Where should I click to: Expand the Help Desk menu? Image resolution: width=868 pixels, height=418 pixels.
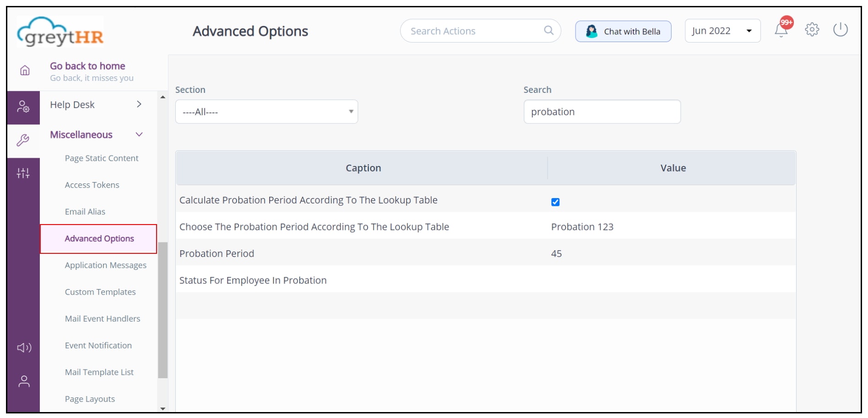click(139, 105)
